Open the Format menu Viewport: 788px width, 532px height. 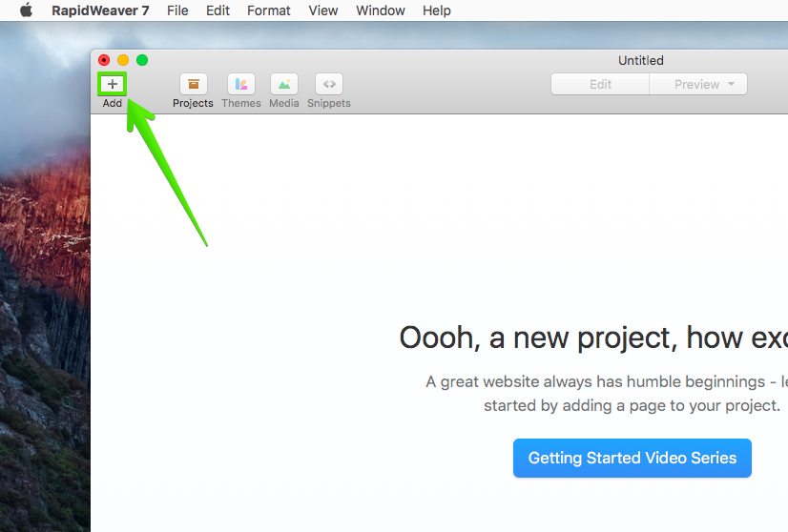268,10
